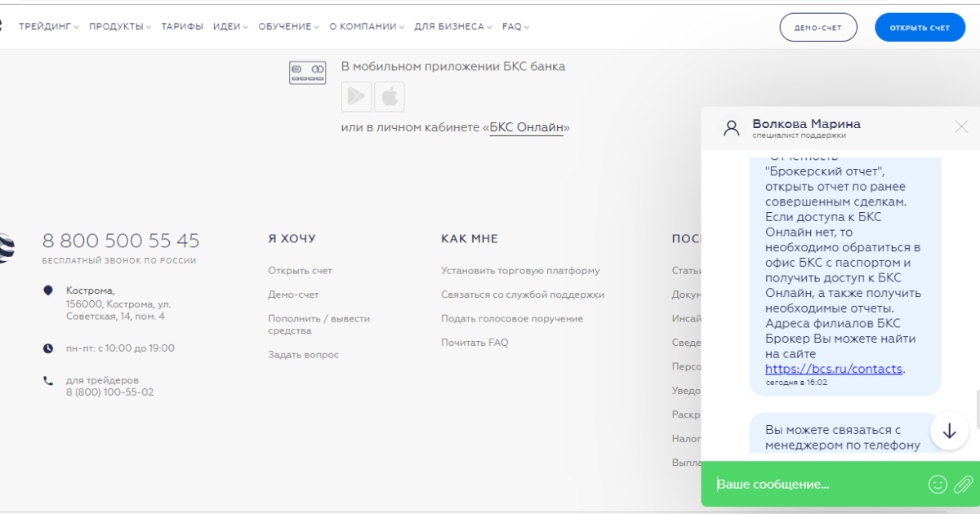Jump to latest chat message arrow

pyautogui.click(x=949, y=431)
